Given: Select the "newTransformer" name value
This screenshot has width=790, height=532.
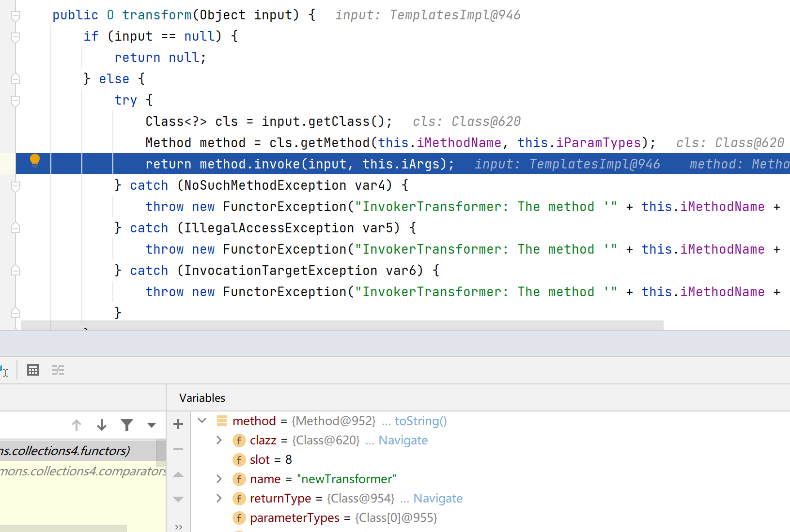Looking at the screenshot, I should click(x=346, y=479).
